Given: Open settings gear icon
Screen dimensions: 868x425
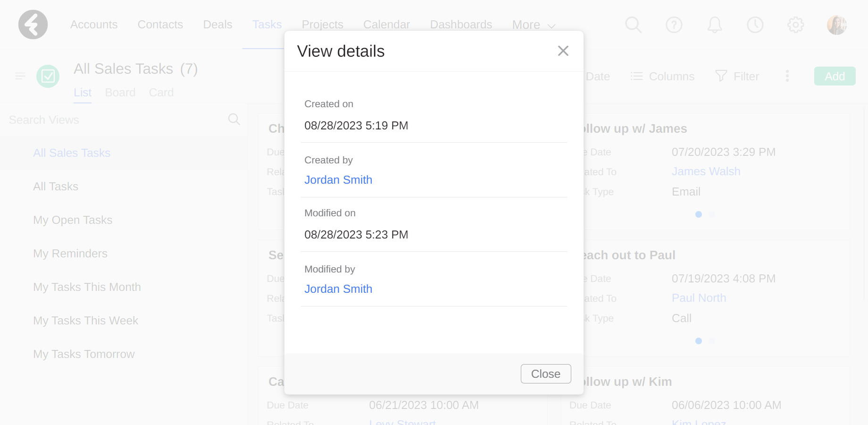Looking at the screenshot, I should coord(796,25).
